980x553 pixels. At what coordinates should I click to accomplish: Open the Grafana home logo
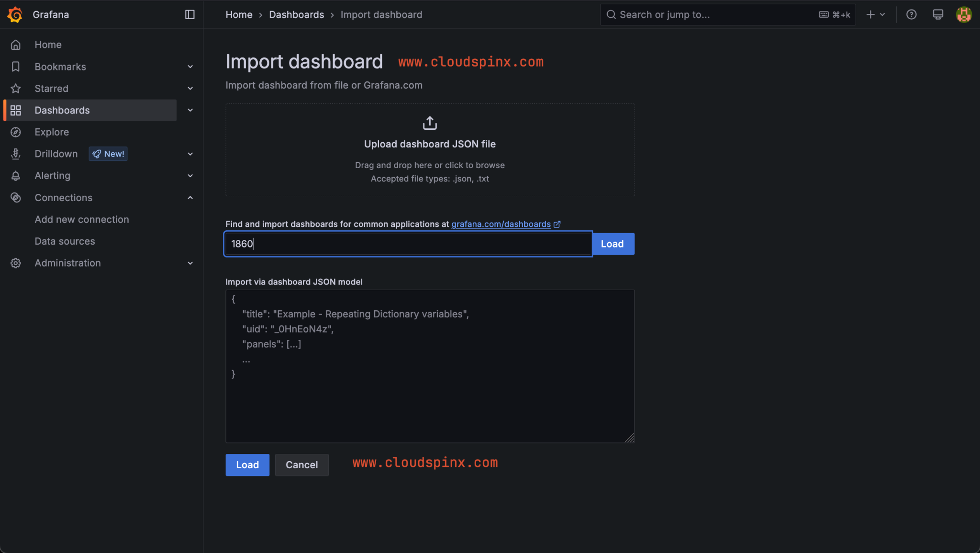pos(14,14)
